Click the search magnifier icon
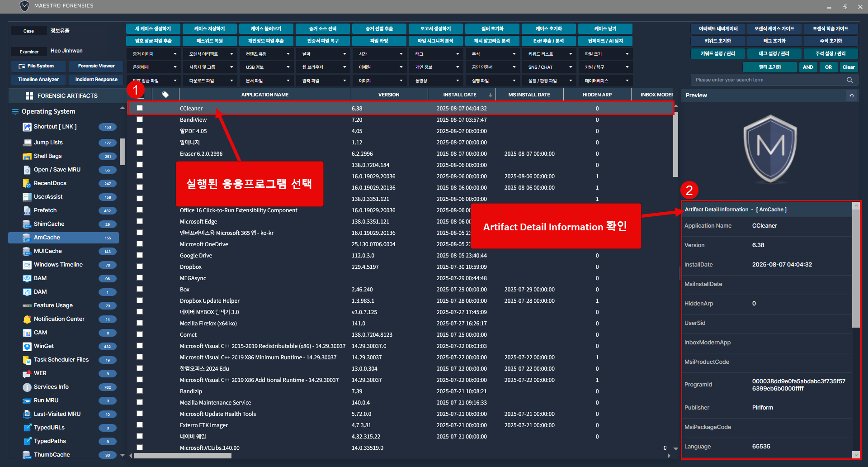 coord(849,80)
